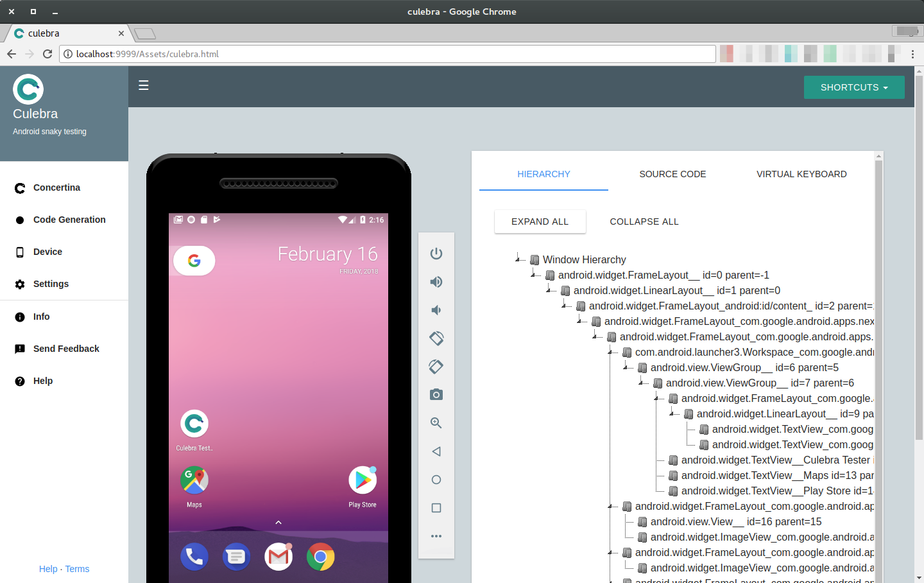Tap the Gmail dock icon
Image resolution: width=924 pixels, height=583 pixels.
pyautogui.click(x=278, y=557)
